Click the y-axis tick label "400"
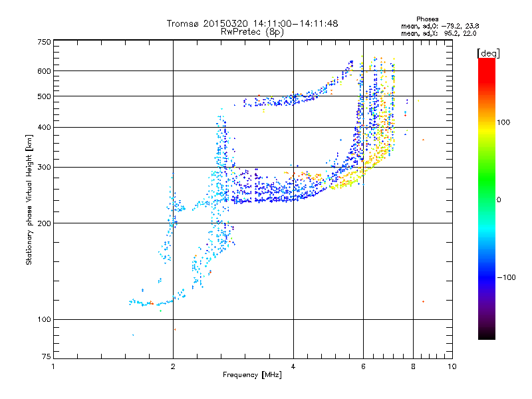The image size is (532, 399). [44, 128]
